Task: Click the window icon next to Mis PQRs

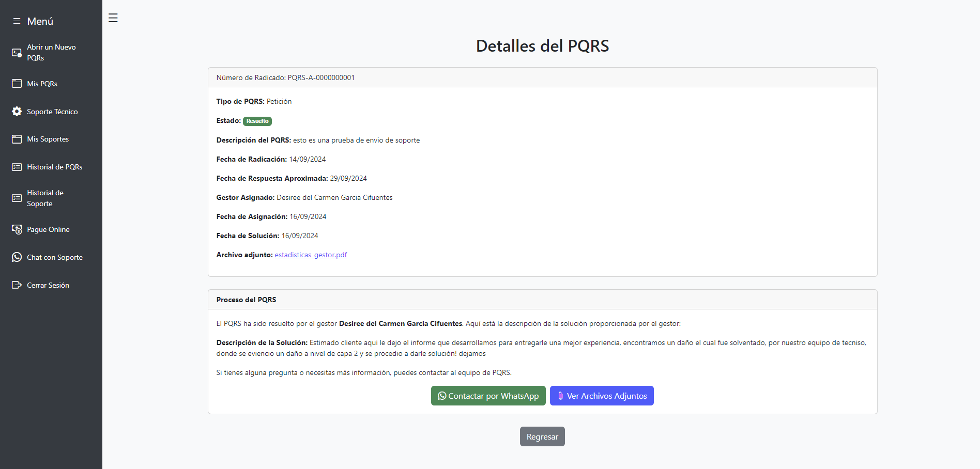Action: 17,84
